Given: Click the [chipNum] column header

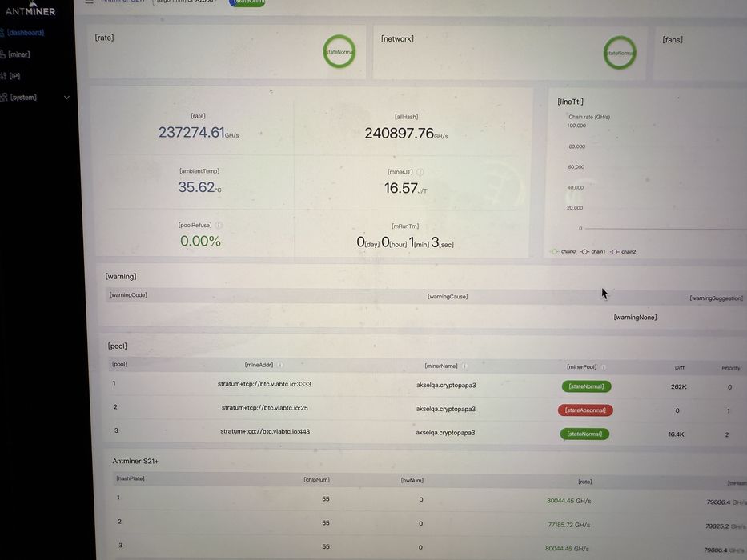Looking at the screenshot, I should click(x=316, y=479).
